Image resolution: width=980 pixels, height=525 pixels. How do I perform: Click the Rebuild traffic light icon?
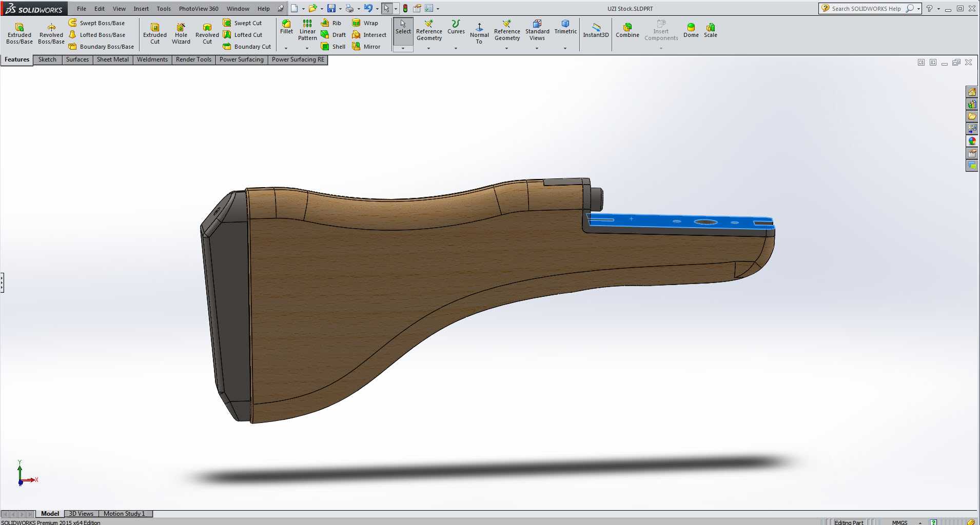[x=405, y=8]
